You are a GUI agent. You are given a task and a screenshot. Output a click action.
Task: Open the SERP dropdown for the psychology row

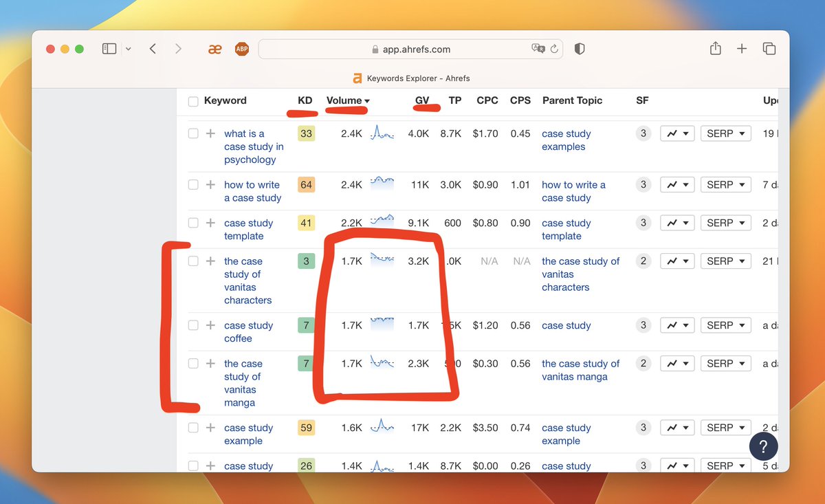point(726,133)
